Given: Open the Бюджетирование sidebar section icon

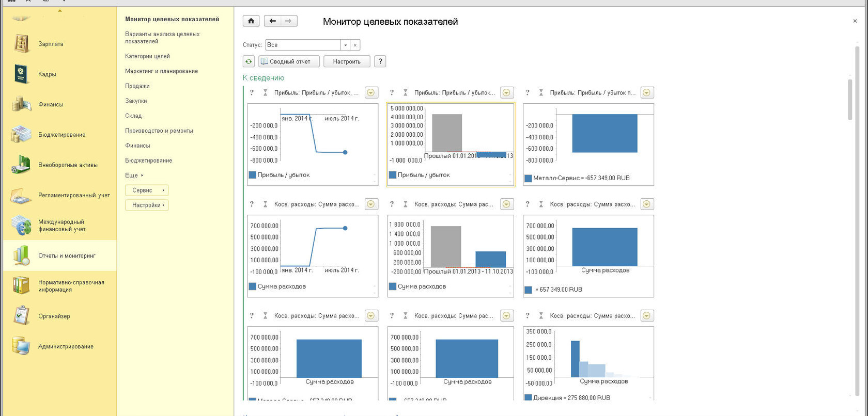Looking at the screenshot, I should (x=21, y=135).
